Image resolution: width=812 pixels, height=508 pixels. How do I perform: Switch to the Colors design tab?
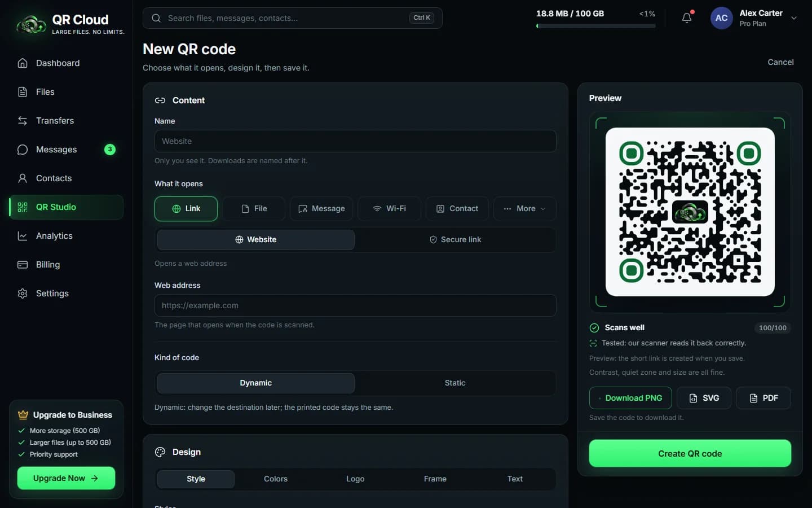(276, 479)
